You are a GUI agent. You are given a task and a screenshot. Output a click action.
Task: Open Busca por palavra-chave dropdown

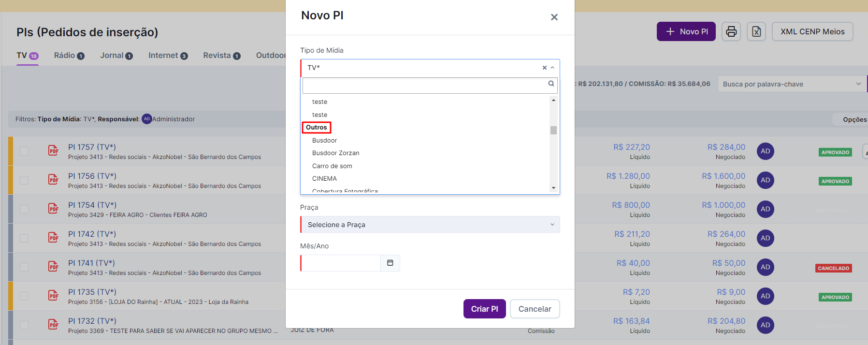pyautogui.click(x=792, y=84)
